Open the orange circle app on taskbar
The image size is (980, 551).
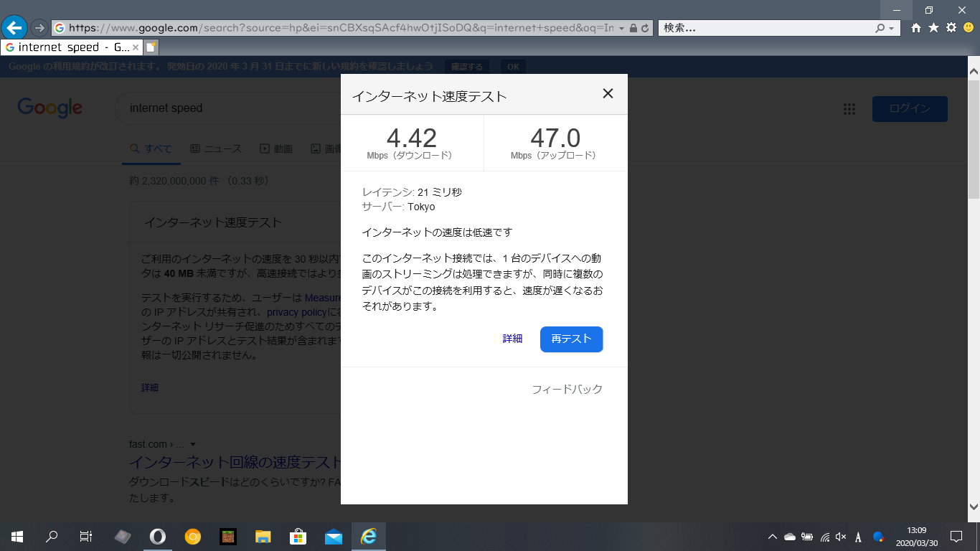coord(192,536)
